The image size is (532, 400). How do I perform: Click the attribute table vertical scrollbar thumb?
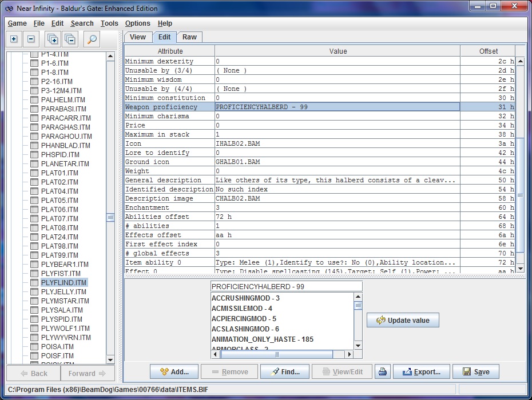tap(520, 195)
